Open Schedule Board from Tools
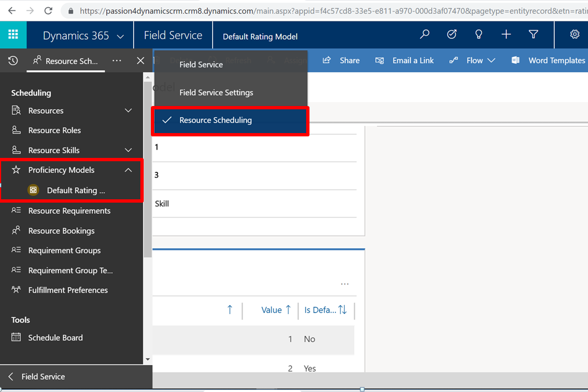The image size is (588, 392). pyautogui.click(x=55, y=337)
